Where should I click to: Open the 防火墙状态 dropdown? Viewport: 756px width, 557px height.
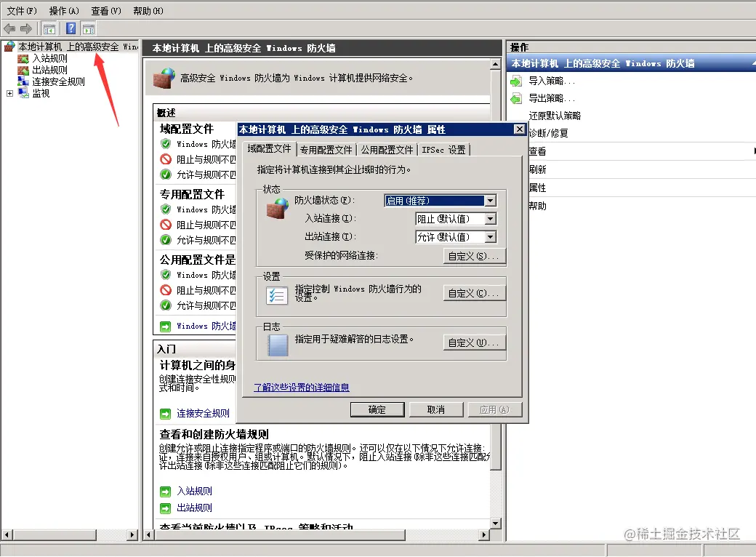(491, 201)
